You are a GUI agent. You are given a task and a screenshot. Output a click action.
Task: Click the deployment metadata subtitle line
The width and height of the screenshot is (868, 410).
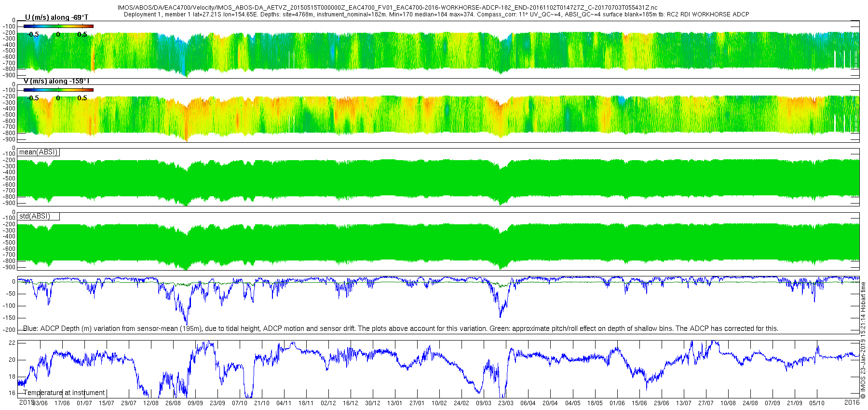tap(436, 14)
